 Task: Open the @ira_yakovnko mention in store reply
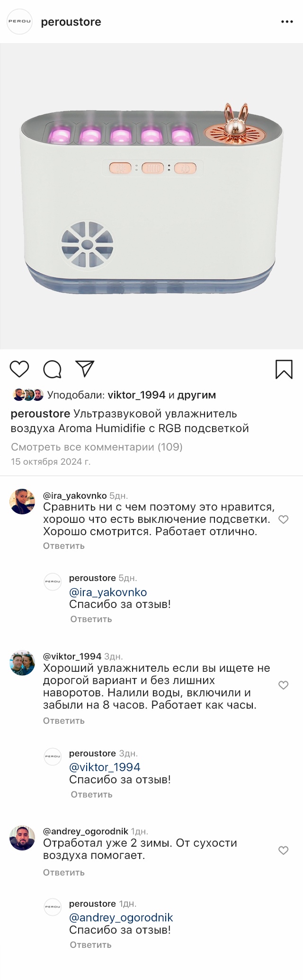pyautogui.click(x=108, y=592)
